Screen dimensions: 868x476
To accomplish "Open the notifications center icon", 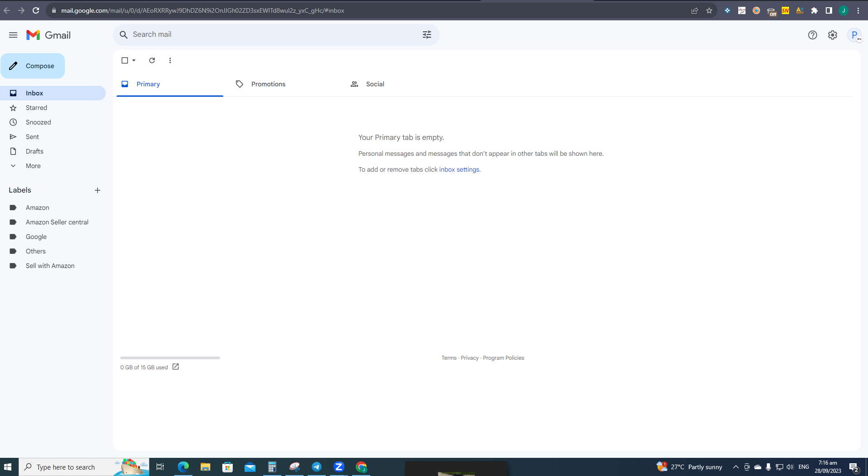I will (853, 467).
